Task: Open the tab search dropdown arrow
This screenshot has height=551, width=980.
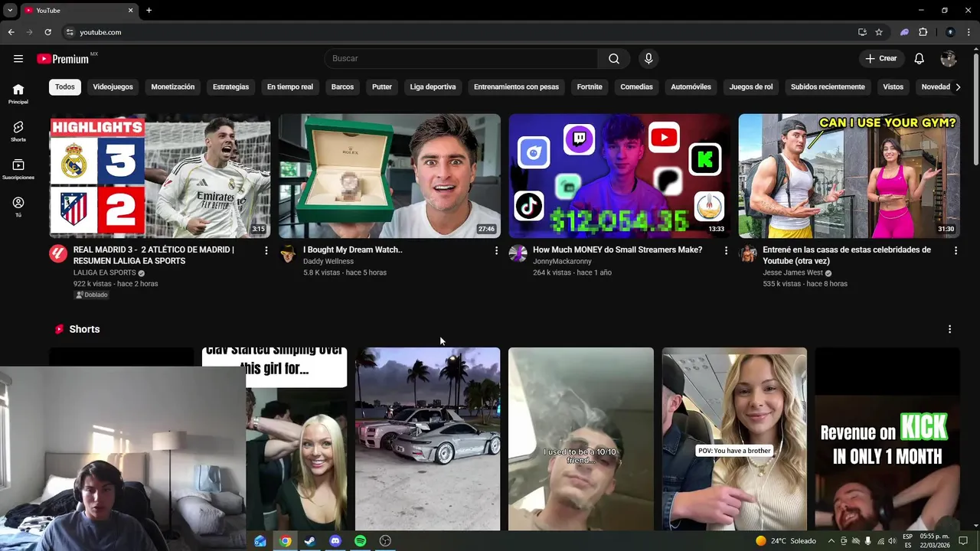Action: [x=10, y=10]
